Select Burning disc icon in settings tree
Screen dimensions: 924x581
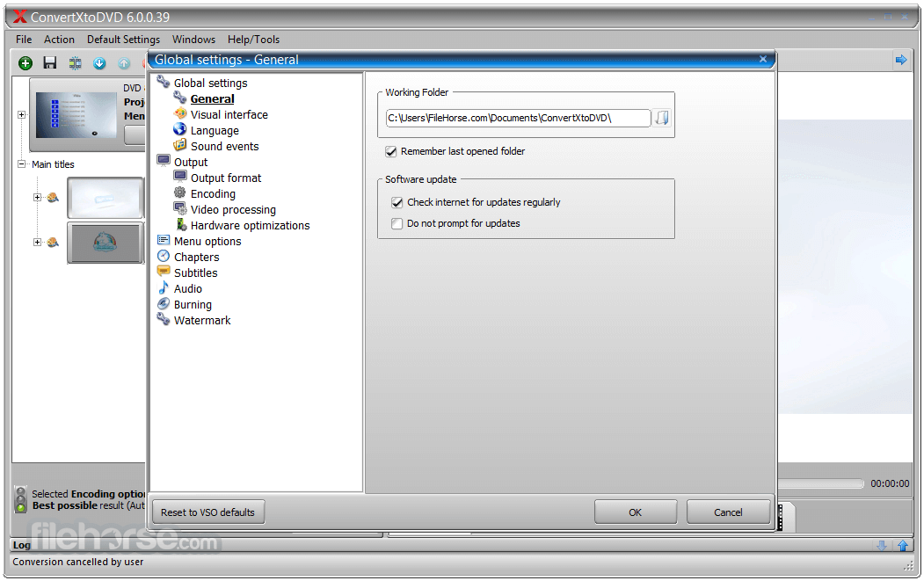164,304
